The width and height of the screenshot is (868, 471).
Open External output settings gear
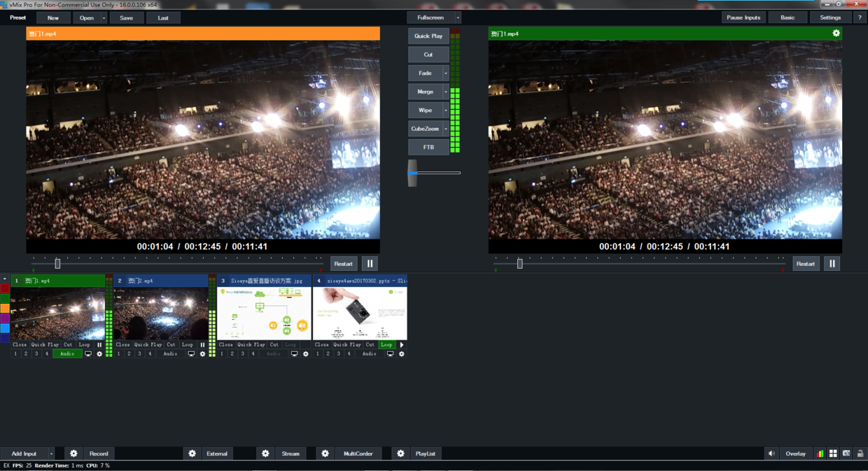click(x=192, y=454)
